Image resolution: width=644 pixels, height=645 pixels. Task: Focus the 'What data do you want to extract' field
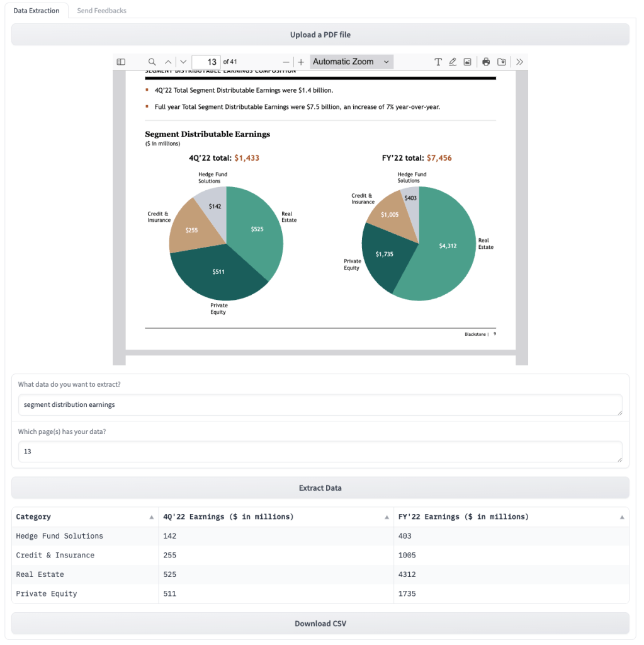[320, 404]
